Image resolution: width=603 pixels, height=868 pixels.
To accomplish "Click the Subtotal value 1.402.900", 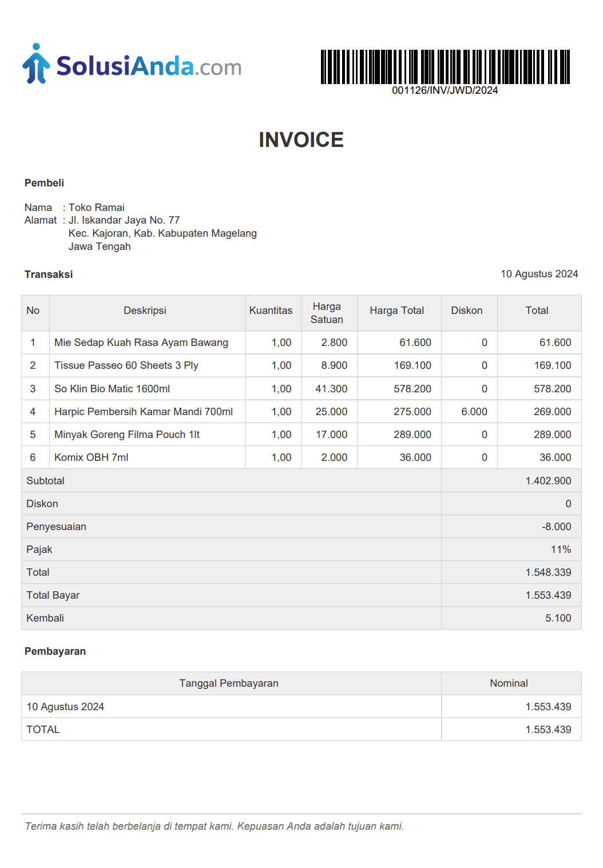I will 548,481.
